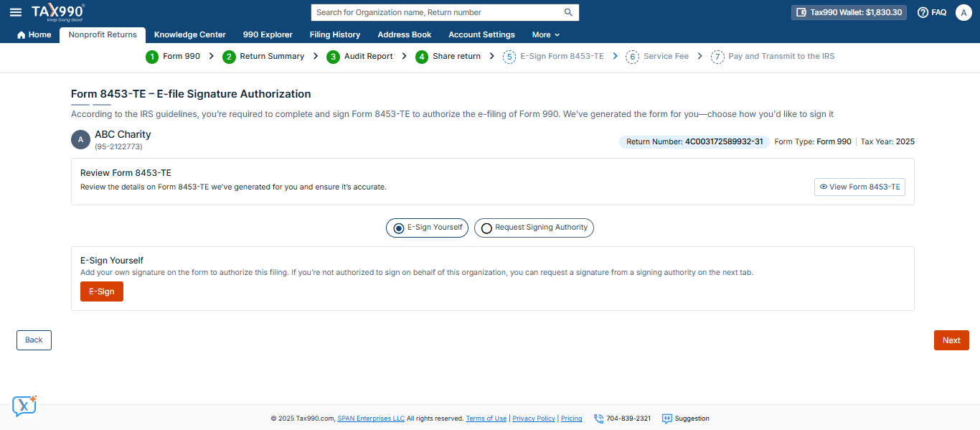The height and width of the screenshot is (430, 980).
Task: View Form 8453-TE
Action: coord(859,187)
